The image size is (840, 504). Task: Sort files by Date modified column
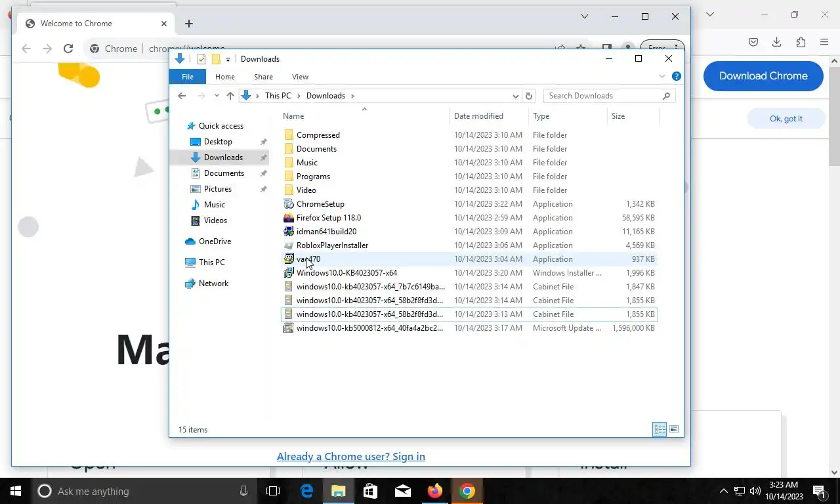click(x=489, y=116)
